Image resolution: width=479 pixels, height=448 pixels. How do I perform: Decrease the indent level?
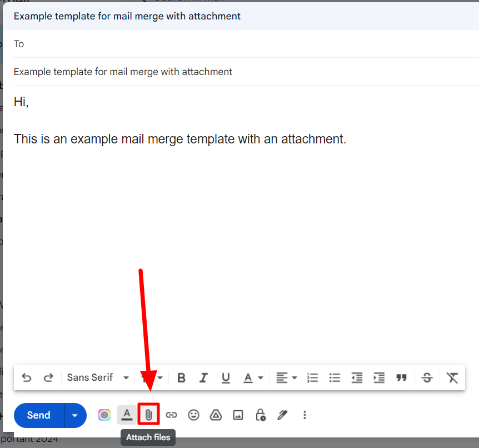(357, 378)
